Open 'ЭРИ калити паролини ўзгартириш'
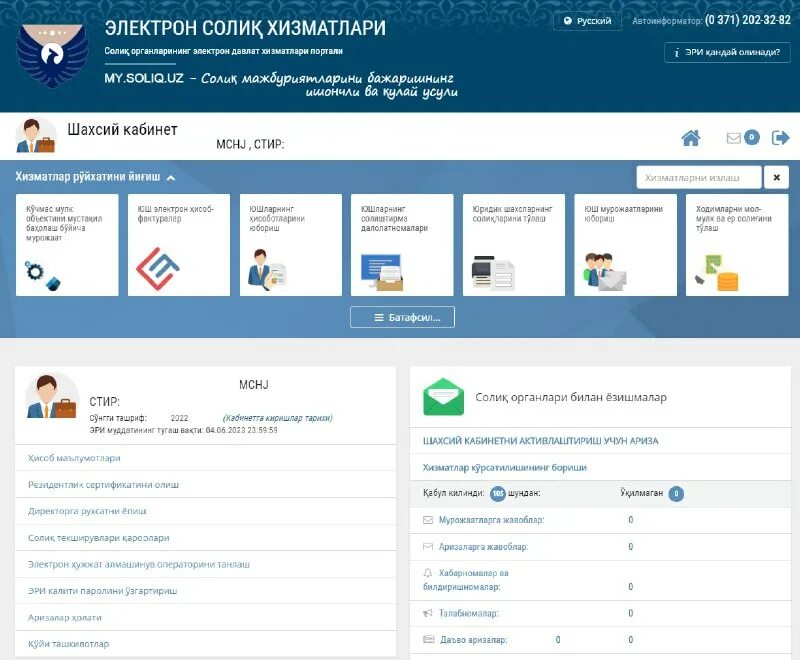Screen dimensions: 800x660 tap(206, 591)
